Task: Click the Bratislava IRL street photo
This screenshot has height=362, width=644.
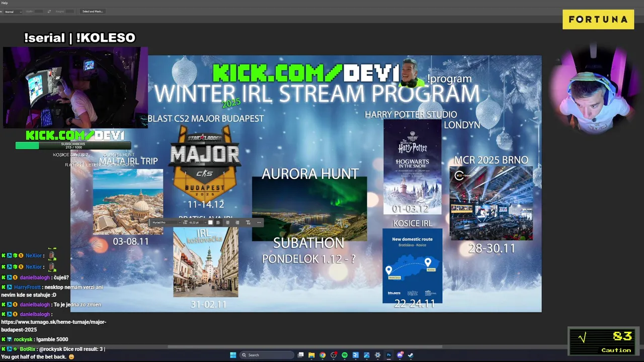Action: click(x=206, y=262)
